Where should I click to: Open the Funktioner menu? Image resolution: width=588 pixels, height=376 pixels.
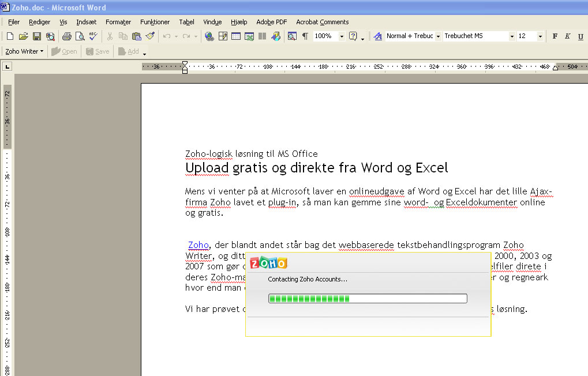pyautogui.click(x=155, y=22)
